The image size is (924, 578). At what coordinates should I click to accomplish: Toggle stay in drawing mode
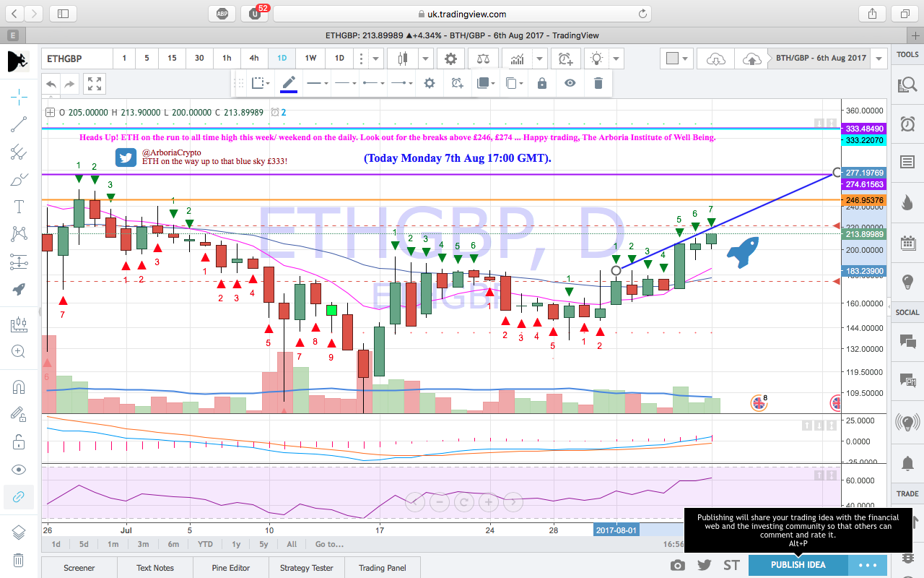(19, 415)
